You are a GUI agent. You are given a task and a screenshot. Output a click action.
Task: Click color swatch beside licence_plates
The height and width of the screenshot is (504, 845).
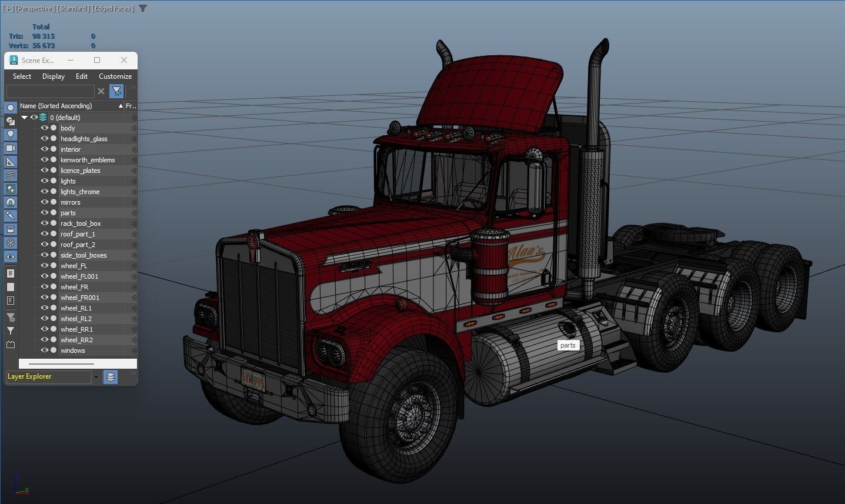coord(54,171)
